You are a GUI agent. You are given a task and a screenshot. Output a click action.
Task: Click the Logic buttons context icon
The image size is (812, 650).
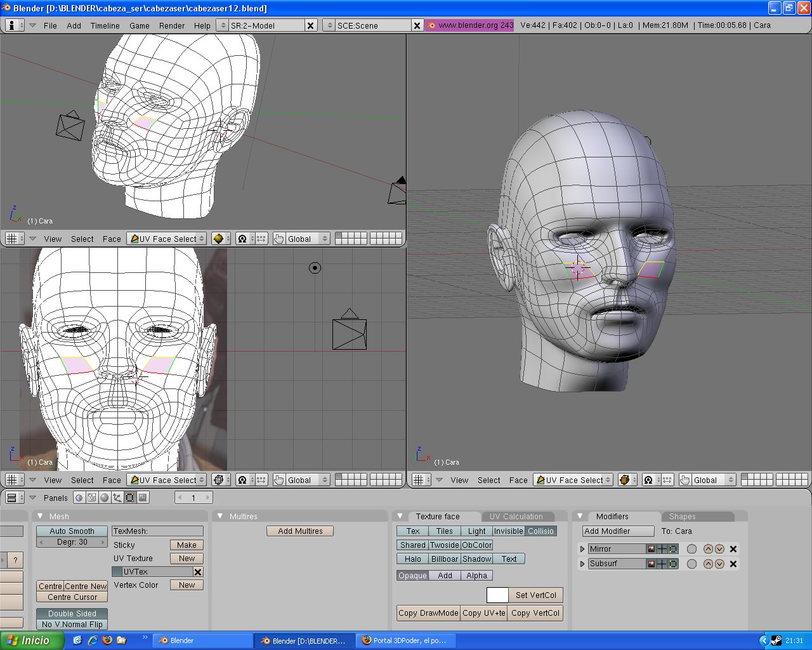click(x=79, y=498)
